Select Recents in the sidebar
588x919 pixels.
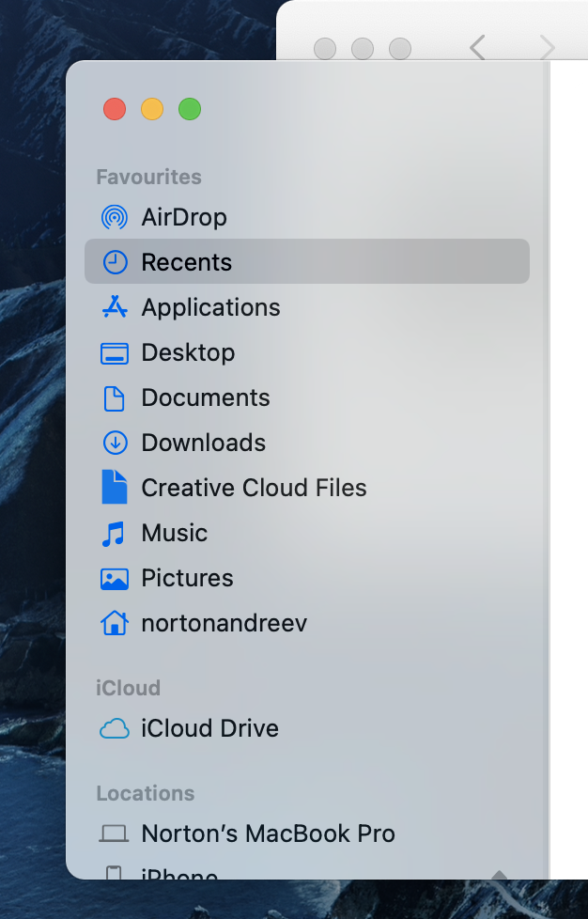point(307,261)
